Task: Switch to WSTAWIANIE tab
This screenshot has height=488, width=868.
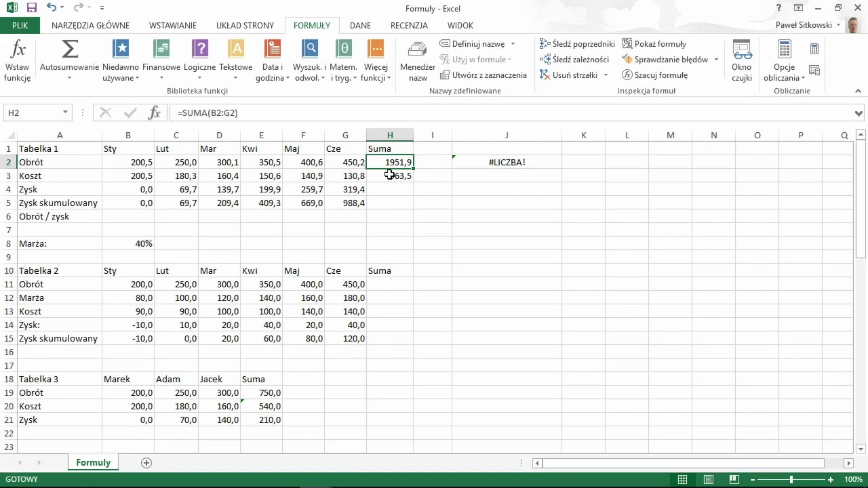Action: coord(173,25)
